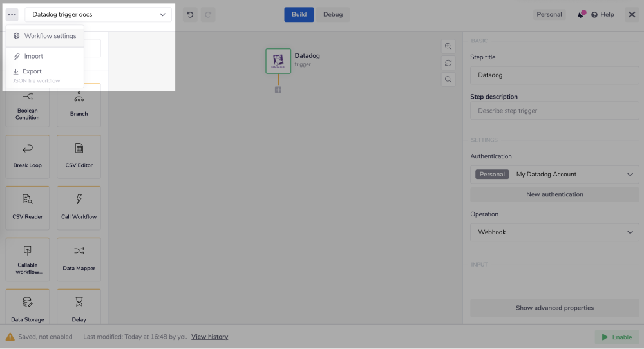This screenshot has width=644, height=349.
Task: Click the three-dot more options icon
Action: click(12, 14)
